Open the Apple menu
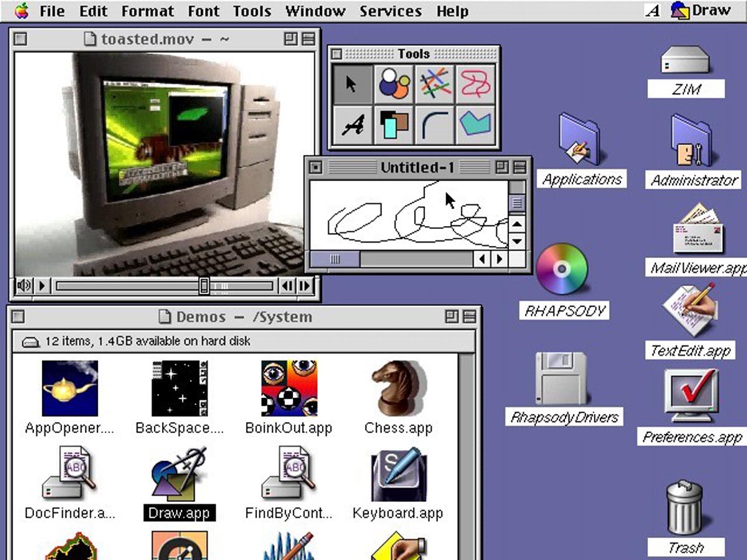Viewport: 747px width, 560px height. (22, 11)
